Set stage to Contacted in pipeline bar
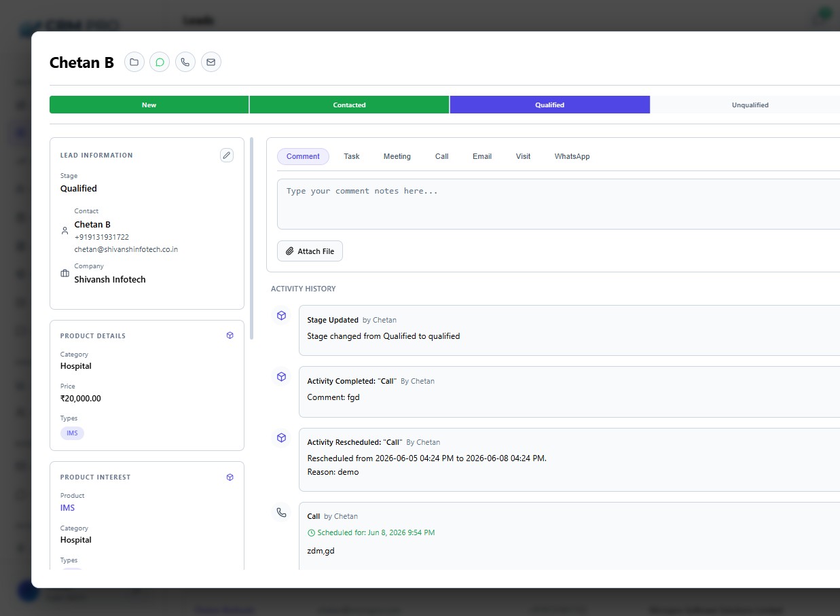The height and width of the screenshot is (616, 840). (x=349, y=105)
